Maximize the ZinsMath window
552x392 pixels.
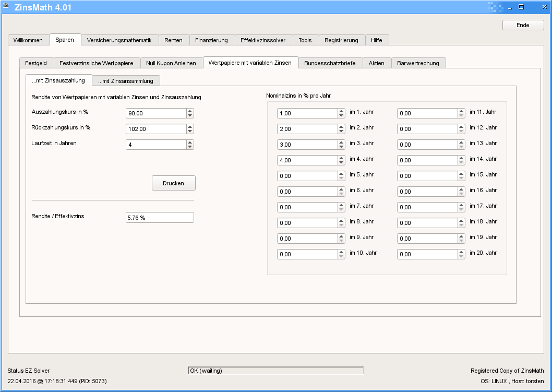click(521, 7)
